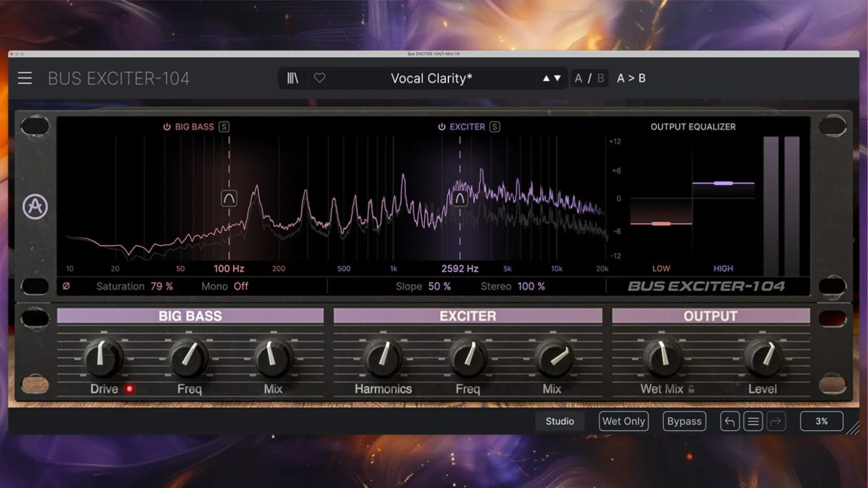Toggle the EXCITER power button
868x488 pixels.
point(441,127)
